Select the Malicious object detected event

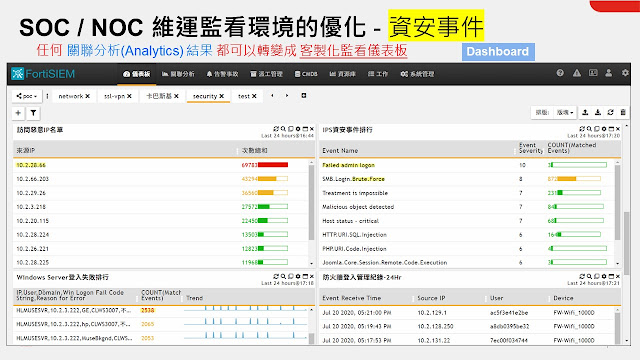(358, 207)
